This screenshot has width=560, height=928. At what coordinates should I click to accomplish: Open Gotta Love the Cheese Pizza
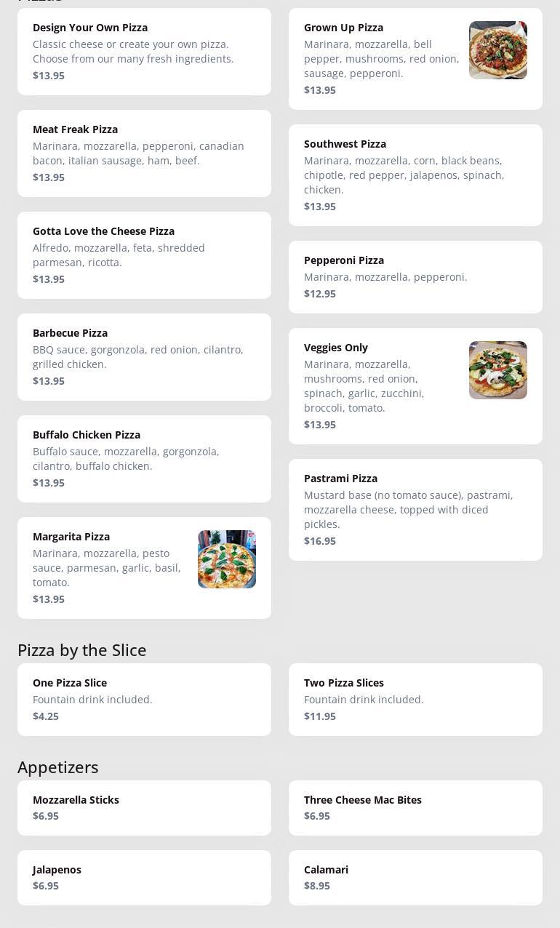point(144,255)
